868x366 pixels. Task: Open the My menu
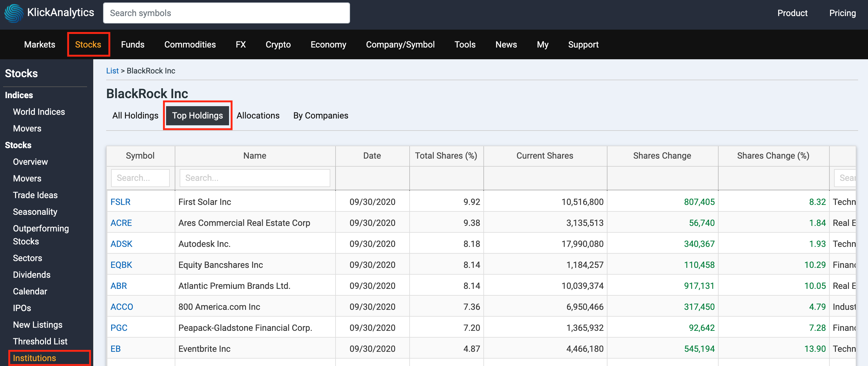pos(543,44)
